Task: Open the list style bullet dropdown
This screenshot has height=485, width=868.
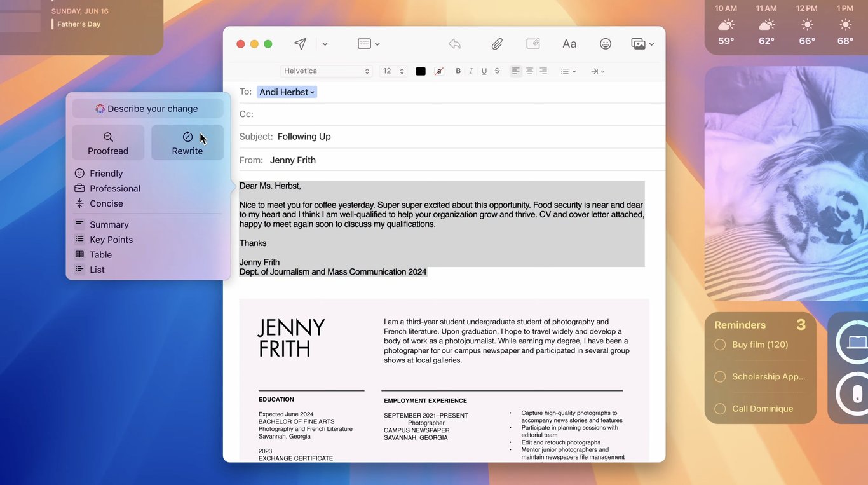Action: pos(568,71)
